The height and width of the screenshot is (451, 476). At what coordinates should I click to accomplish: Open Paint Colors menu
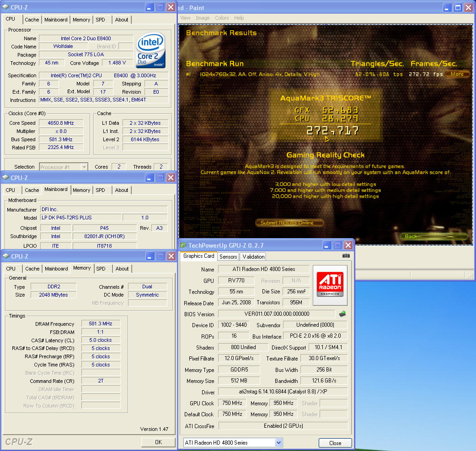tap(222, 18)
